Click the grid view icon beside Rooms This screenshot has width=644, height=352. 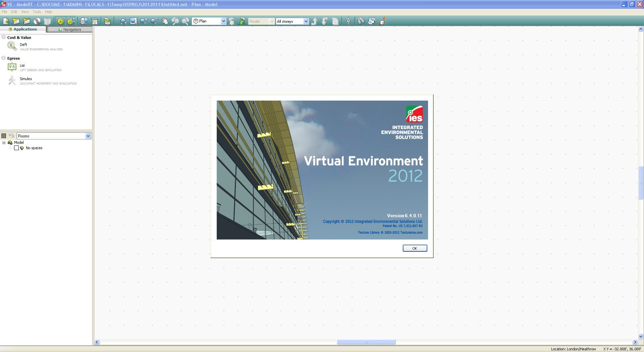pyautogui.click(x=4, y=136)
